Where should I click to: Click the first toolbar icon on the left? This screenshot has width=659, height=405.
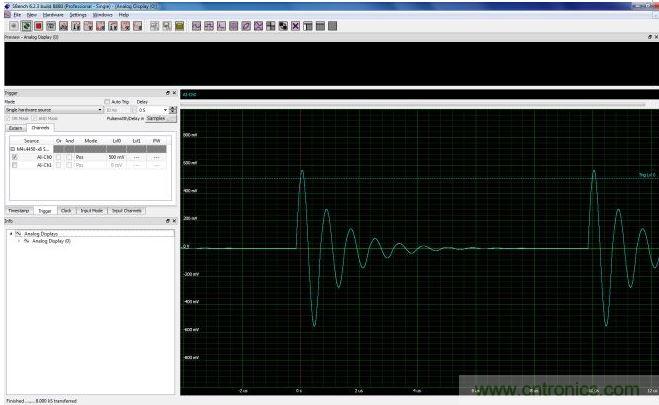click(13, 25)
